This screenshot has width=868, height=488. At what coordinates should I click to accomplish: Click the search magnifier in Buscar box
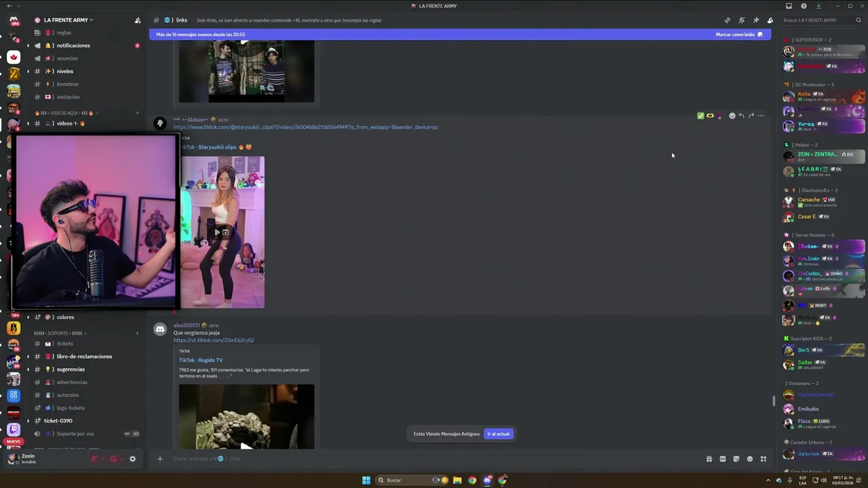[x=858, y=20]
